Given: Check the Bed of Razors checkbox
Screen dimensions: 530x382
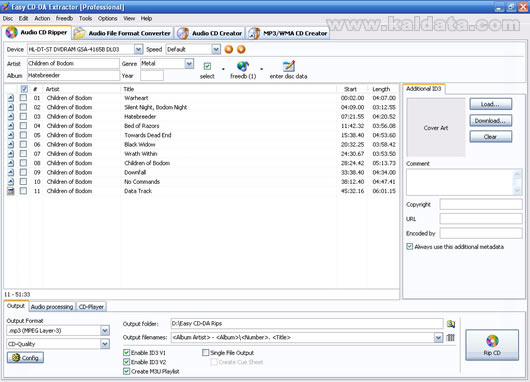Looking at the screenshot, I should (x=23, y=126).
